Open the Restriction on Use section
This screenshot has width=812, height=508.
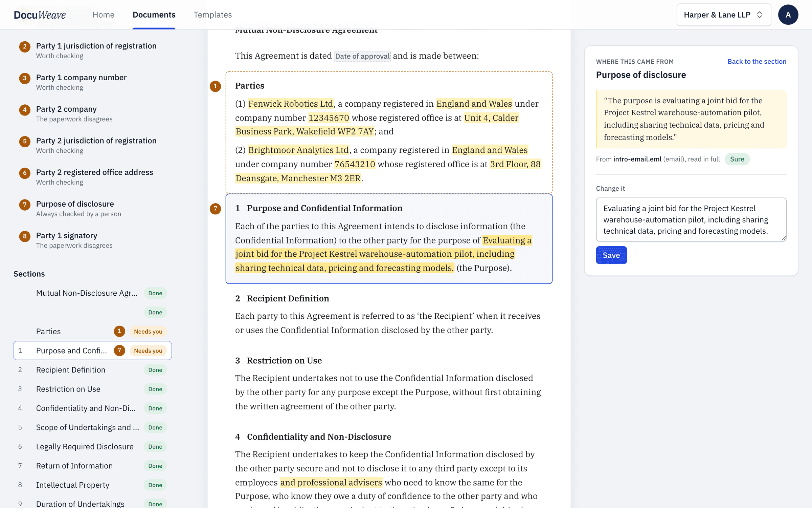pos(92,389)
